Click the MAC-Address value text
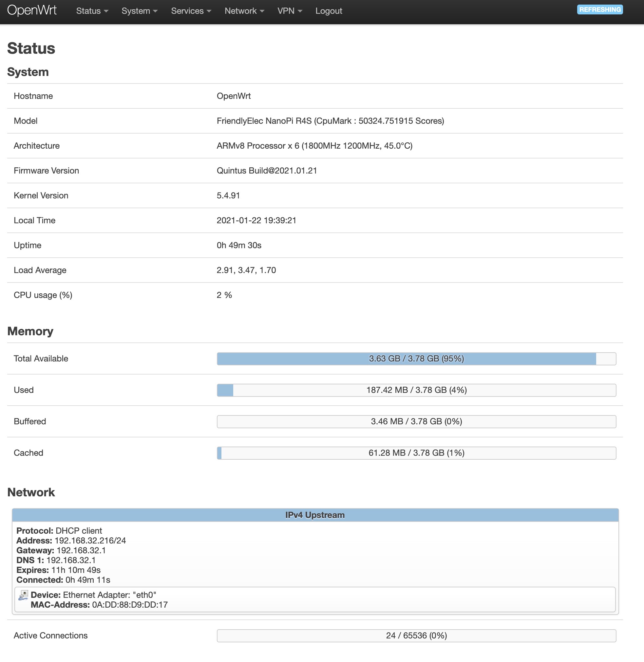This screenshot has width=644, height=662. [129, 604]
